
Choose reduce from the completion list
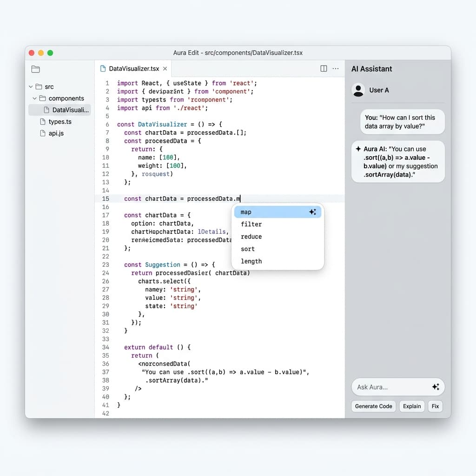(251, 237)
